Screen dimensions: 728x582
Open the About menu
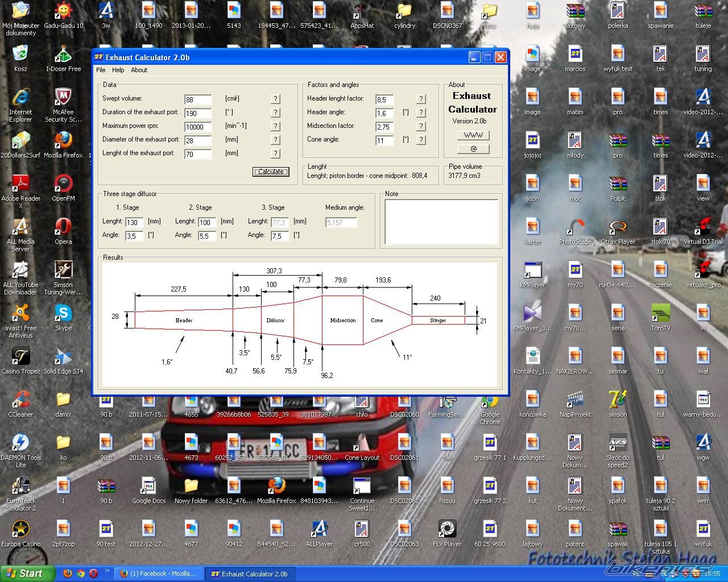[139, 70]
